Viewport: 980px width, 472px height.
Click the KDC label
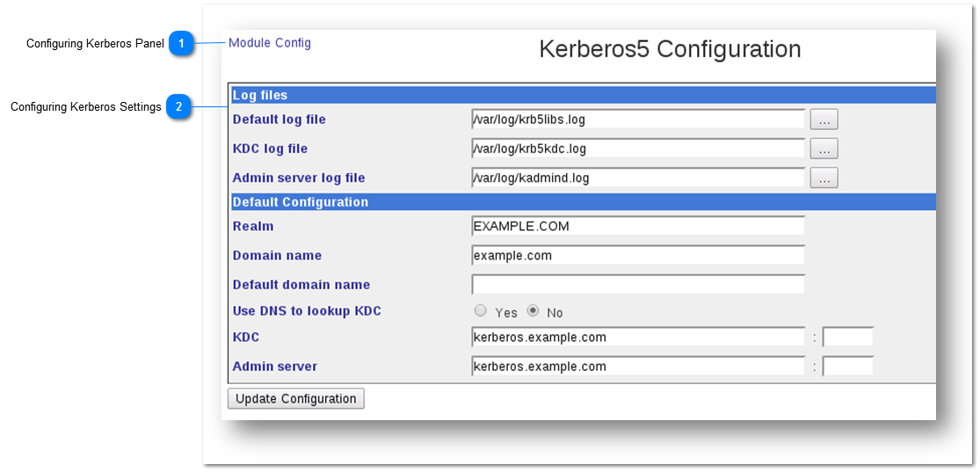[245, 338]
